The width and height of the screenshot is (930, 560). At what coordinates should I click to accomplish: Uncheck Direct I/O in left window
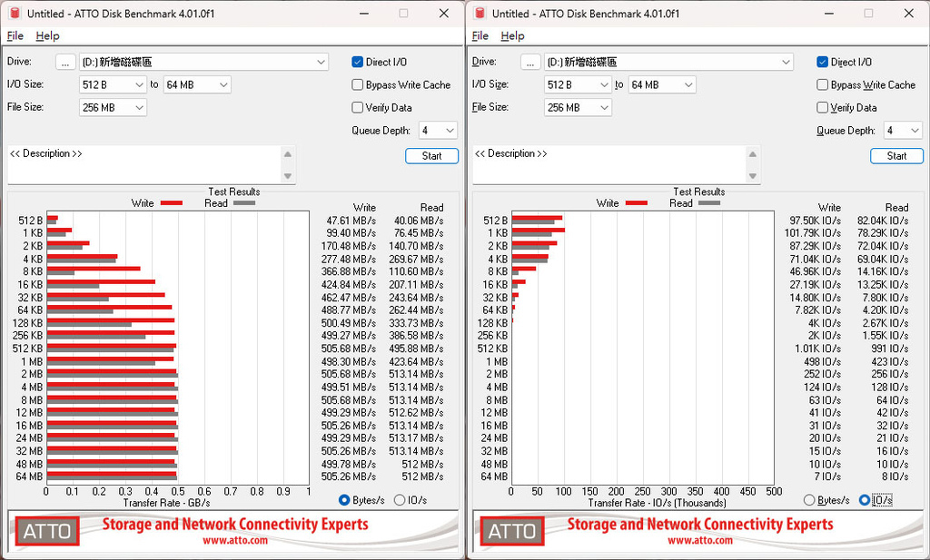pyautogui.click(x=357, y=62)
